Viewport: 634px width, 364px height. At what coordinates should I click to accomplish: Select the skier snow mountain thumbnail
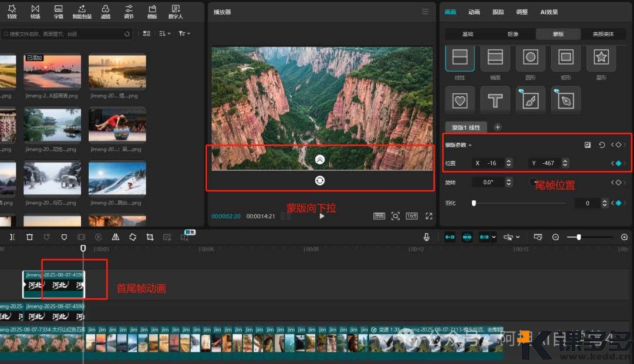117,178
